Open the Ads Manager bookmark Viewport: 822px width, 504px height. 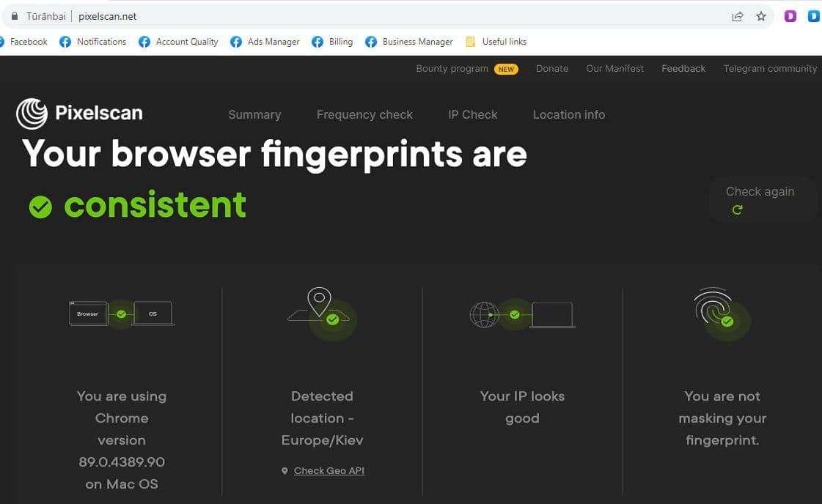coord(265,42)
